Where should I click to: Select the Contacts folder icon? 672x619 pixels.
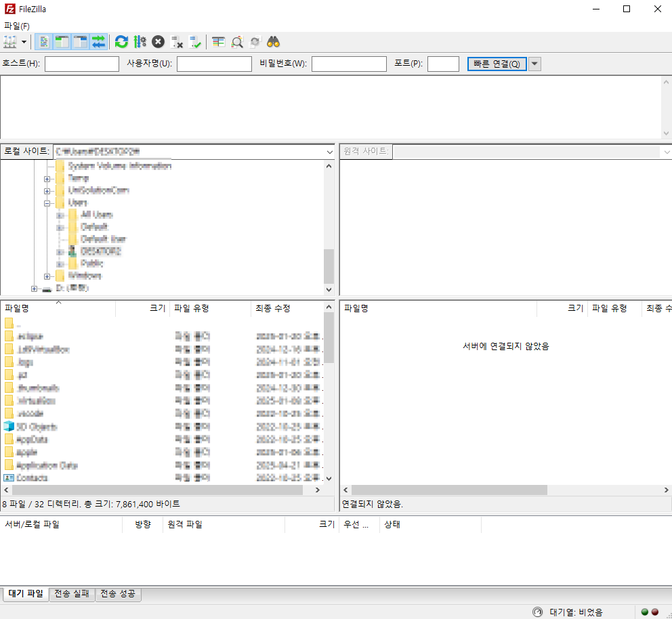(x=9, y=478)
